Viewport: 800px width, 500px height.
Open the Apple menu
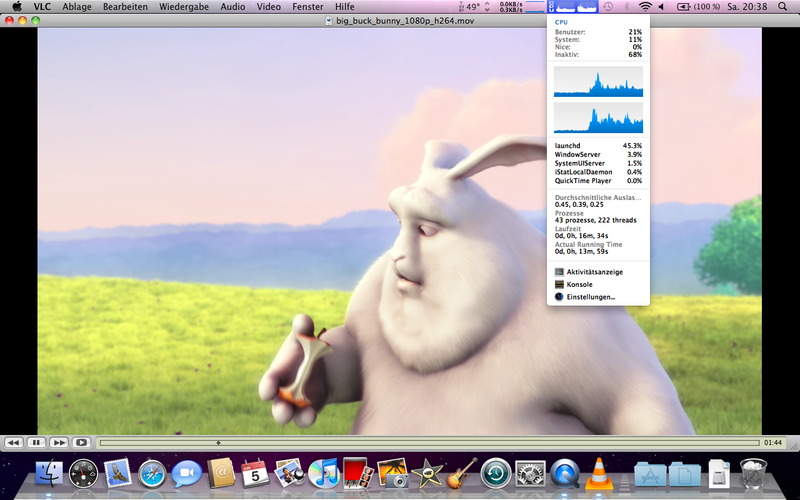[x=17, y=7]
